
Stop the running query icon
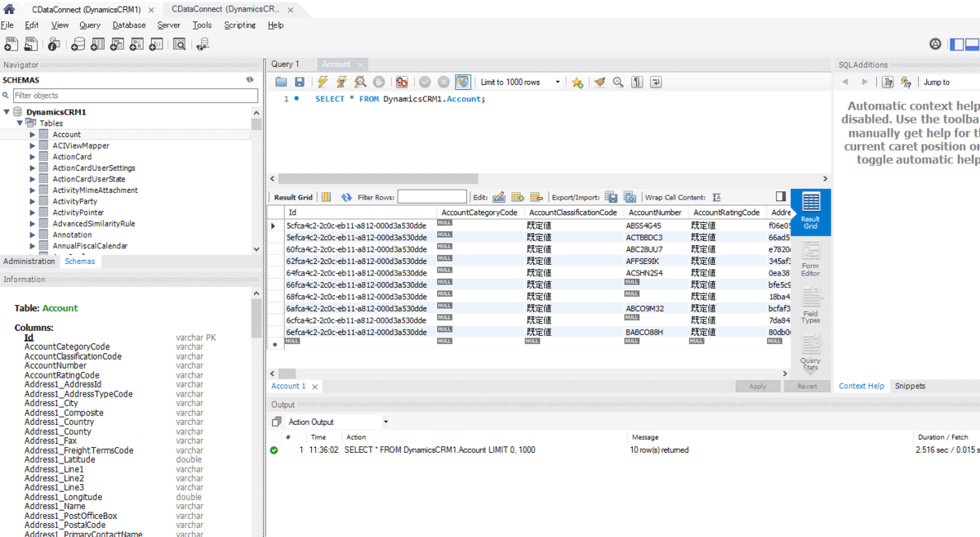click(379, 82)
